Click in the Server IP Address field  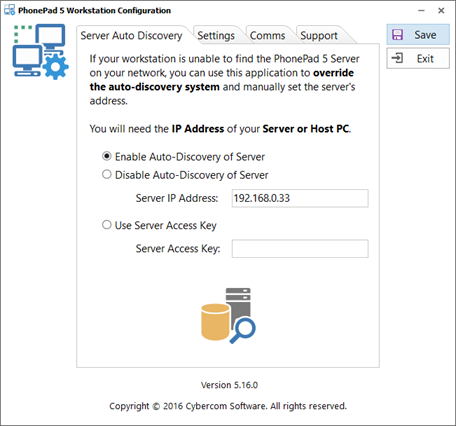click(300, 198)
